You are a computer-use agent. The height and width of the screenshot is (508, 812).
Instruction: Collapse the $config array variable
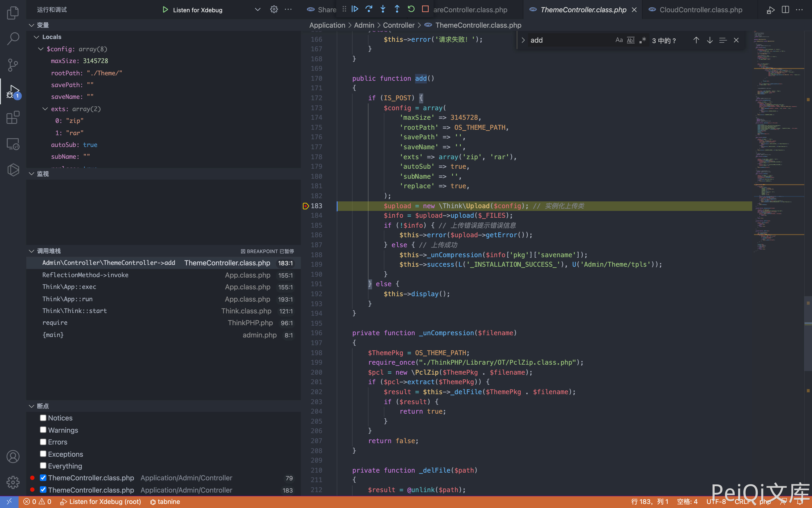pos(41,49)
